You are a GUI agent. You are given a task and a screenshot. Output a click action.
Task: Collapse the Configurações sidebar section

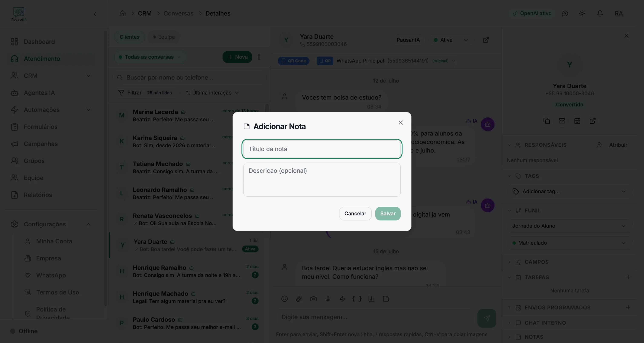coord(51,224)
